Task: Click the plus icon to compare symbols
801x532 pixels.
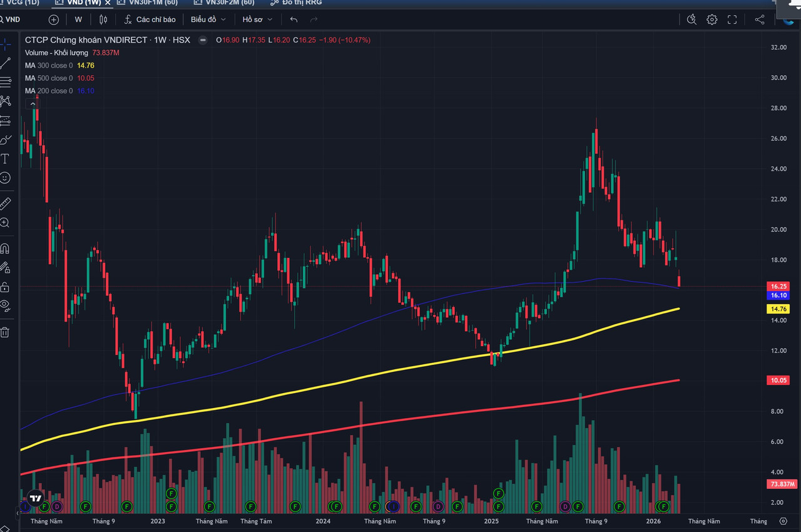Action: tap(54, 19)
